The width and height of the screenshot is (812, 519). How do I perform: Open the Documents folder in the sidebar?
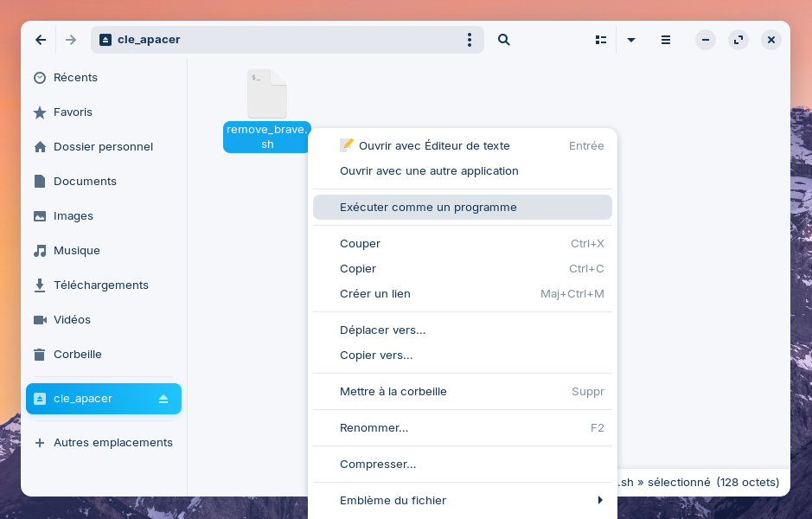[x=104, y=182]
